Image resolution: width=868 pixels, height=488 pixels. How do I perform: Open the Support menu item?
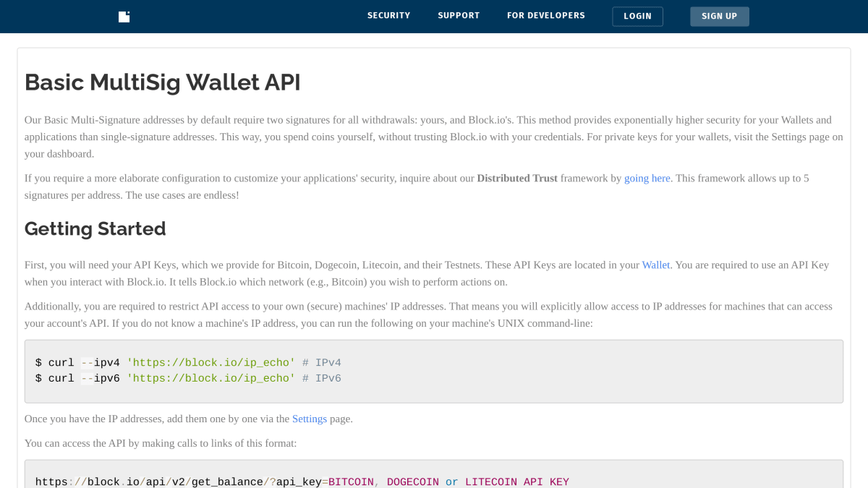(x=459, y=16)
